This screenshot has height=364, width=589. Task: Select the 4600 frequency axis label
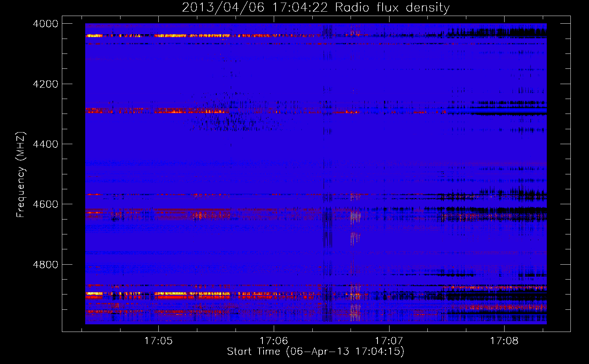pyautogui.click(x=46, y=204)
